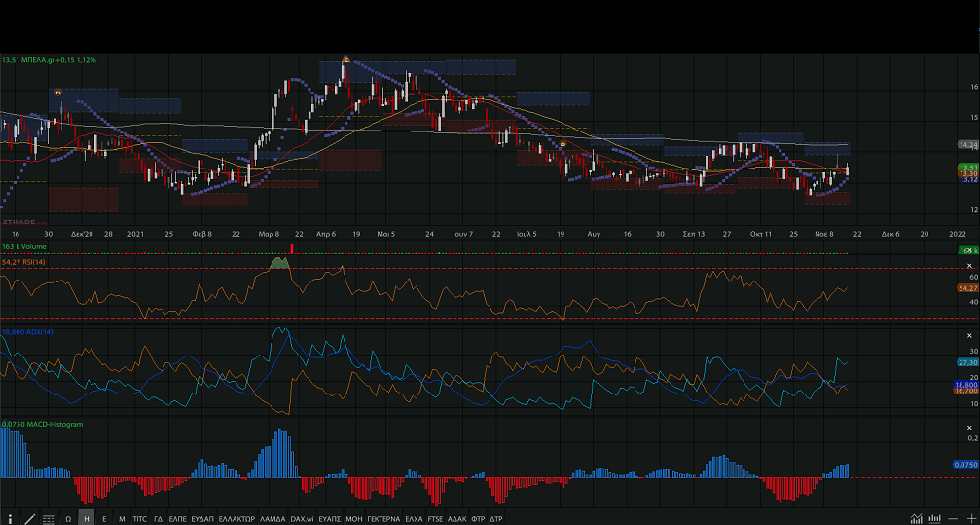This screenshot has height=525, width=980.
Task: Open the watchlist table icon
Action: pos(48,518)
